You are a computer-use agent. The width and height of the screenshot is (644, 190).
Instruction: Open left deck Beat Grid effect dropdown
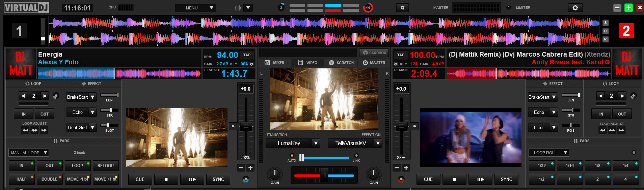pos(82,127)
